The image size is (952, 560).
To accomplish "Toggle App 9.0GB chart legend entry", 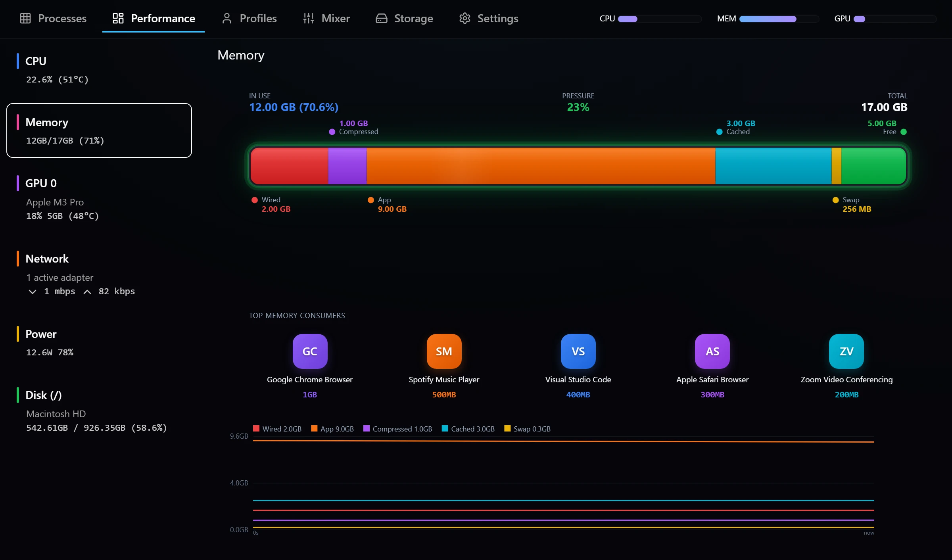I will [x=332, y=429].
